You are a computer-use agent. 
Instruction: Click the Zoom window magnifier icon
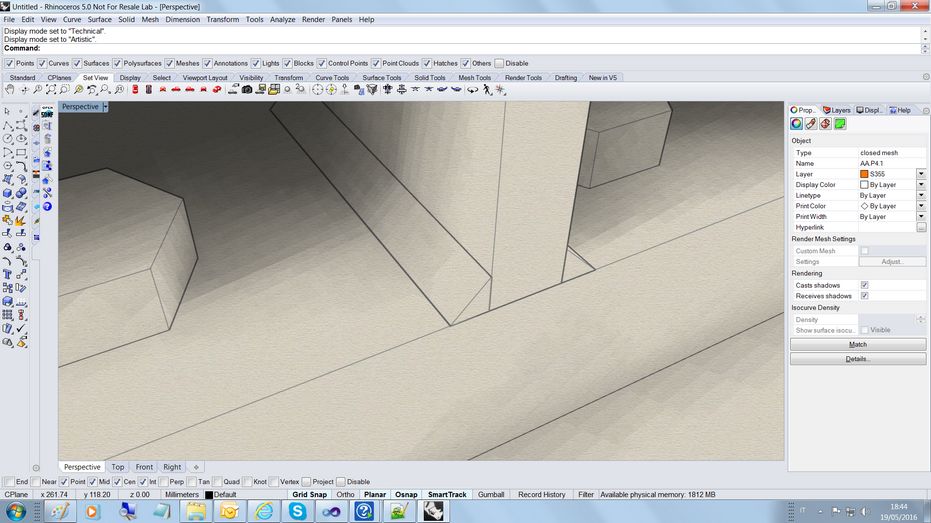[65, 90]
